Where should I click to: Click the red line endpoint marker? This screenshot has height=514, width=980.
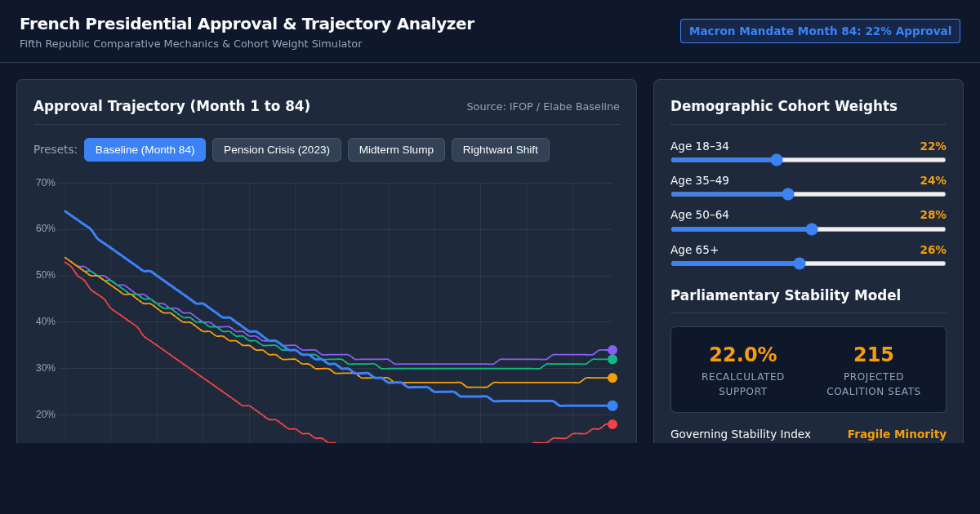pyautogui.click(x=612, y=424)
